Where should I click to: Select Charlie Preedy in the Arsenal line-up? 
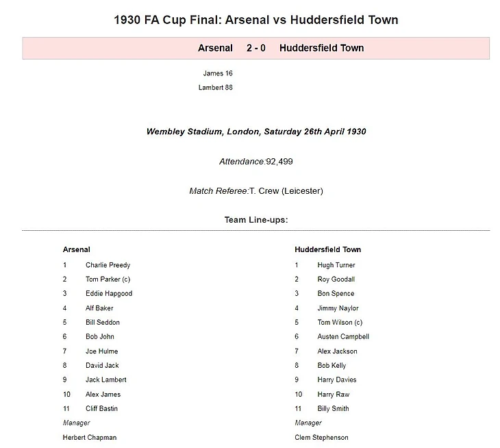point(108,265)
